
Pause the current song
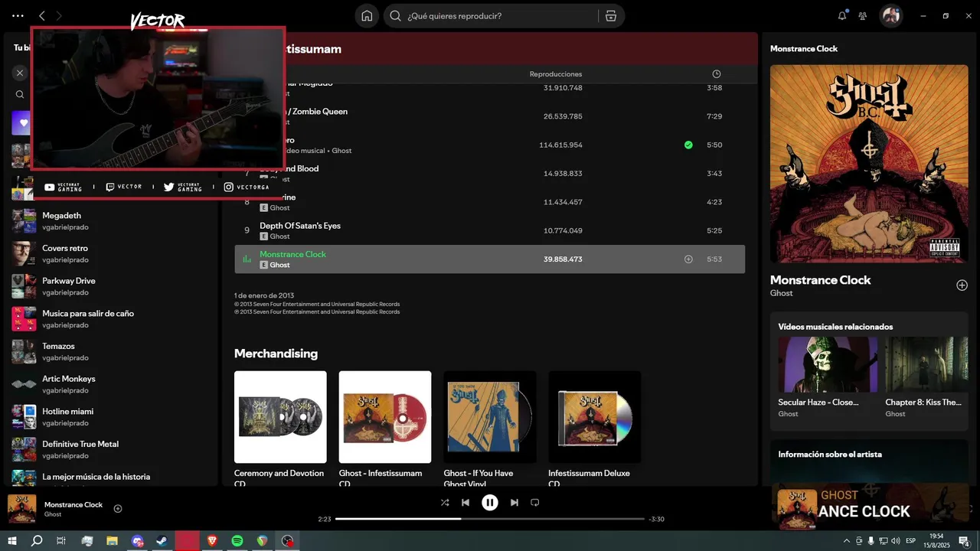pyautogui.click(x=490, y=503)
